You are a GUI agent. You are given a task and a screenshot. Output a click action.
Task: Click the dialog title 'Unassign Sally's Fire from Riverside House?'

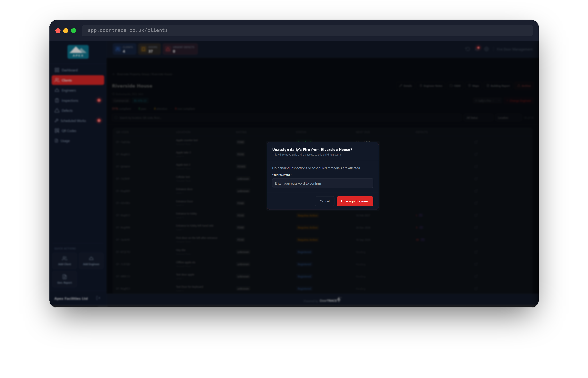point(312,149)
